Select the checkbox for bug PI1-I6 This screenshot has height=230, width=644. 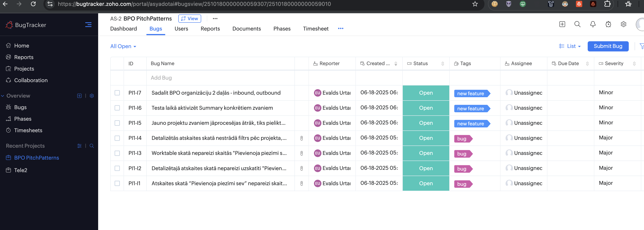117,108
